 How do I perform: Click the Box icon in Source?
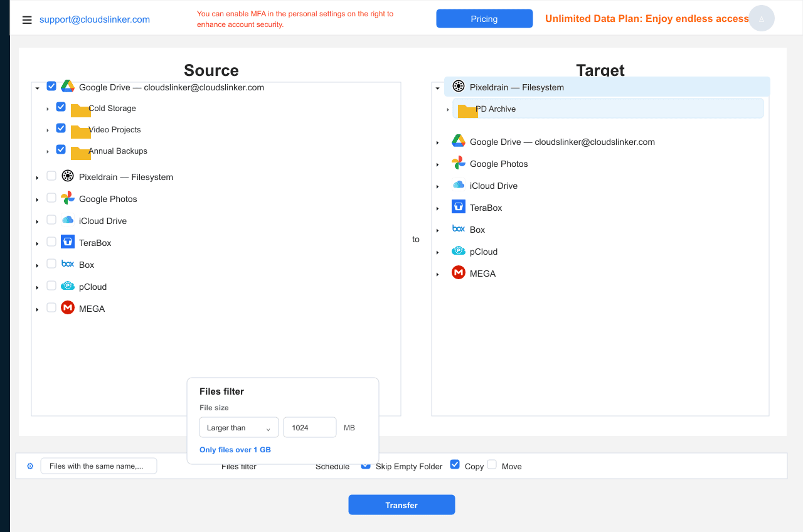tap(68, 264)
